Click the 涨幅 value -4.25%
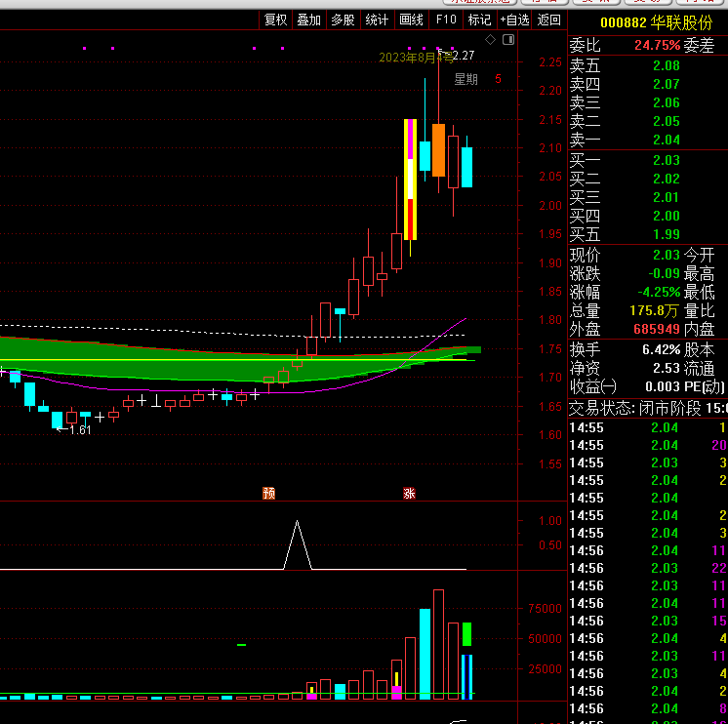This screenshot has height=724, width=728. pyautogui.click(x=660, y=293)
